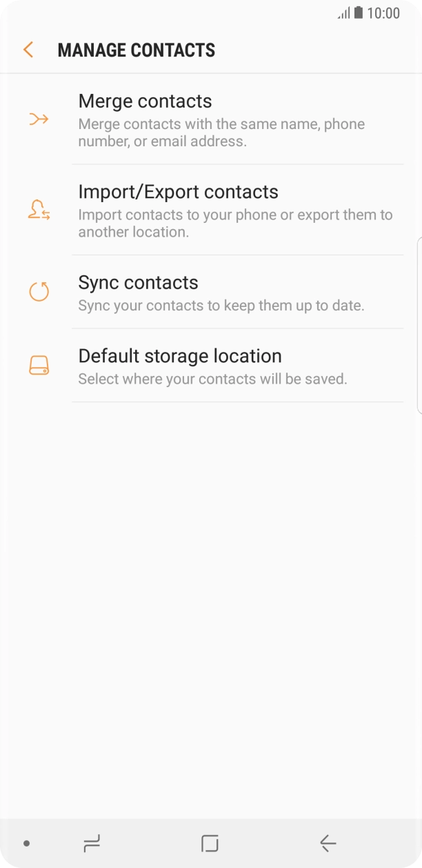Screen dimensions: 422x868
Task: Choose Default storage location entry
Action: (180, 356)
